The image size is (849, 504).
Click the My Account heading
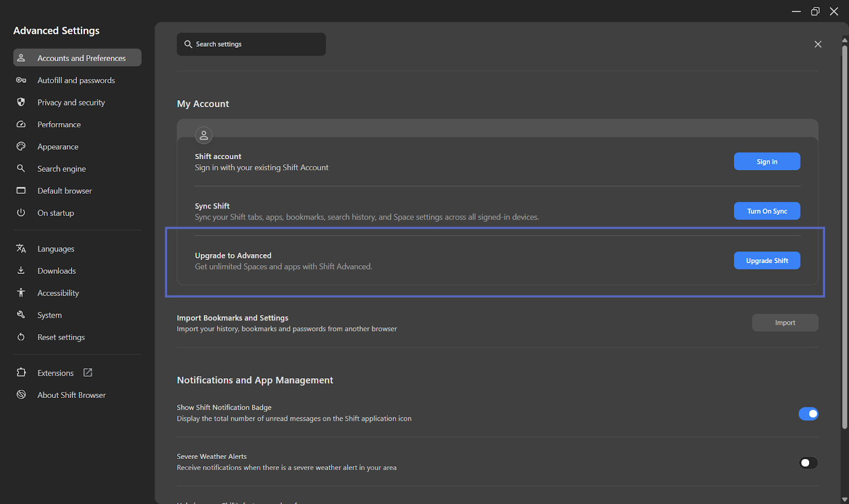(203, 104)
